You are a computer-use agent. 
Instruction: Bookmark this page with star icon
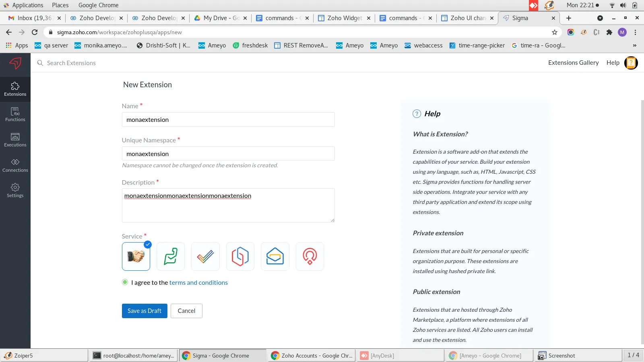555,32
